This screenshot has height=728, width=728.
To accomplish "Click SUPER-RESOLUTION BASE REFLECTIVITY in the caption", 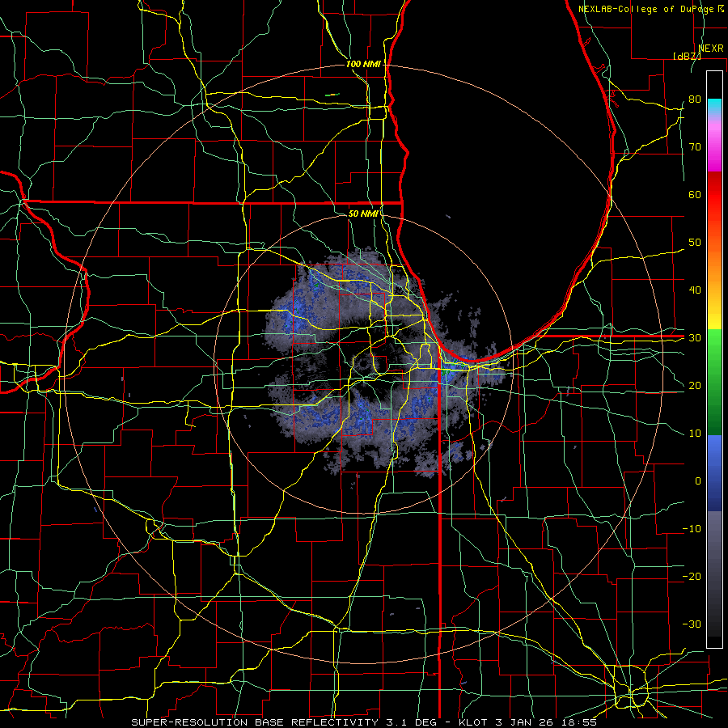I will (x=255, y=722).
